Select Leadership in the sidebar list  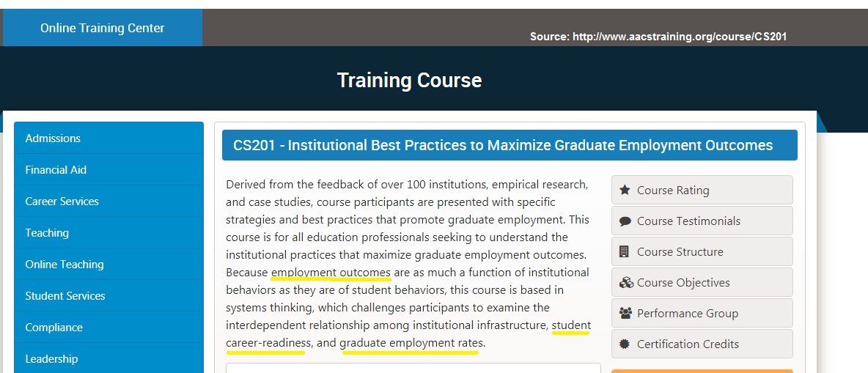tap(109, 358)
